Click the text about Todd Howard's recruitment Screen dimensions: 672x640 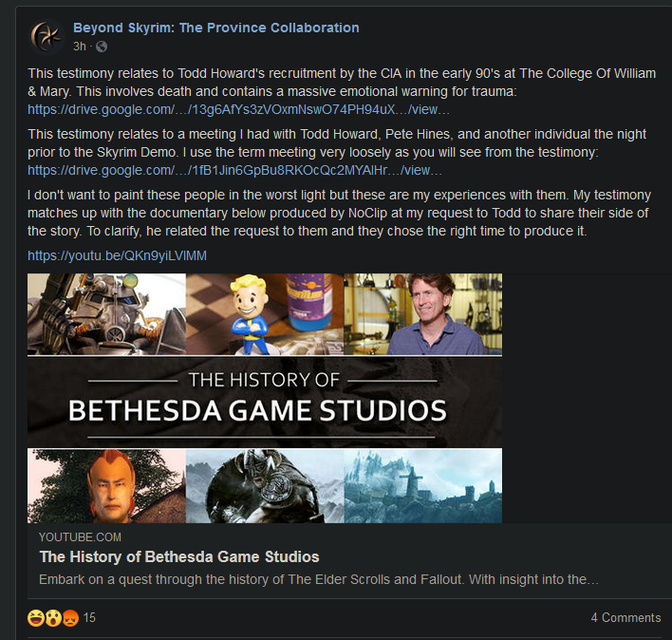point(342,83)
